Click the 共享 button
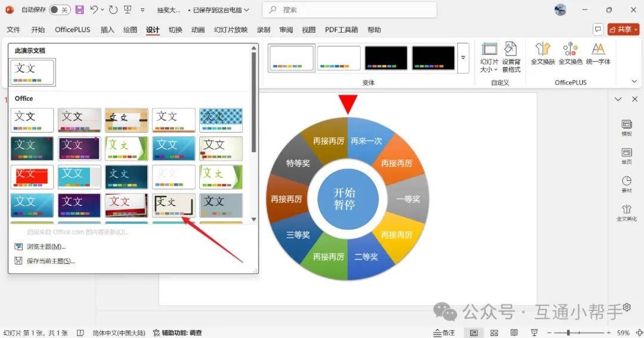The width and height of the screenshot is (644, 338). (624, 29)
